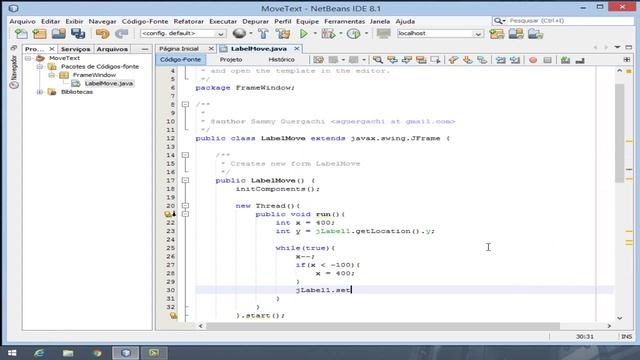This screenshot has width=640, height=360.
Task: Close the Página Inicial tab
Action: coord(211,49)
